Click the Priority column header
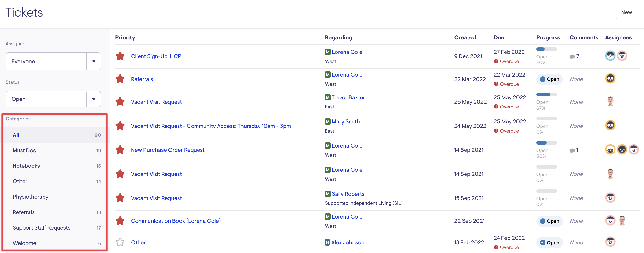The image size is (644, 253). (125, 37)
